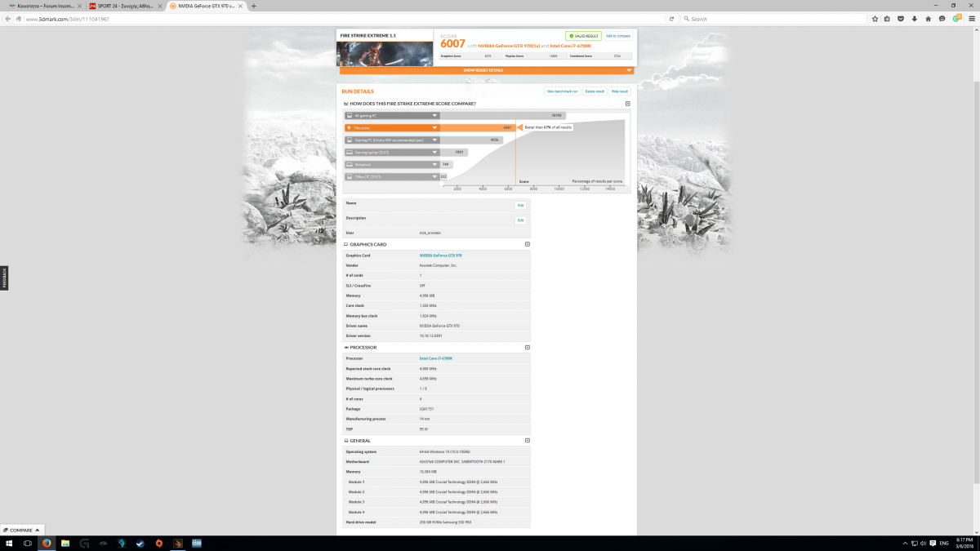The width and height of the screenshot is (980, 551).
Task: Click the Feedback side tab
Action: click(x=3, y=278)
